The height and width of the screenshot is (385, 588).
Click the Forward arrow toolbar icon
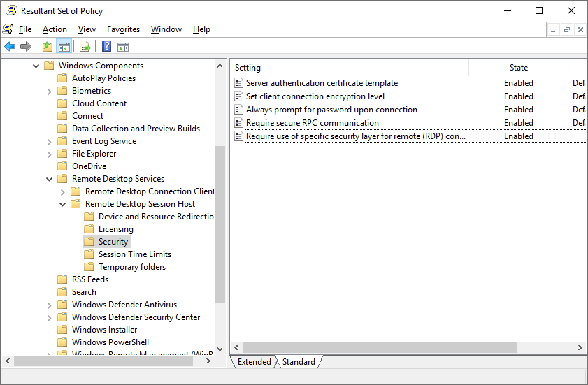tap(26, 47)
